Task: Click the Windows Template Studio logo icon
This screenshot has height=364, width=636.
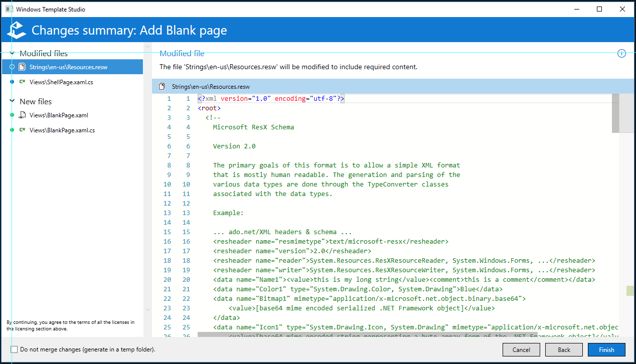Action: click(x=16, y=30)
